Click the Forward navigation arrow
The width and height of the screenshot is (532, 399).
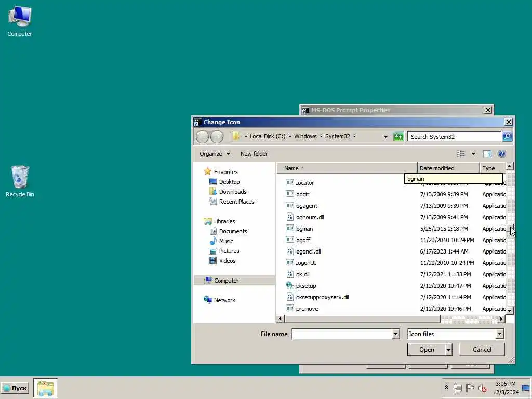pyautogui.click(x=217, y=137)
